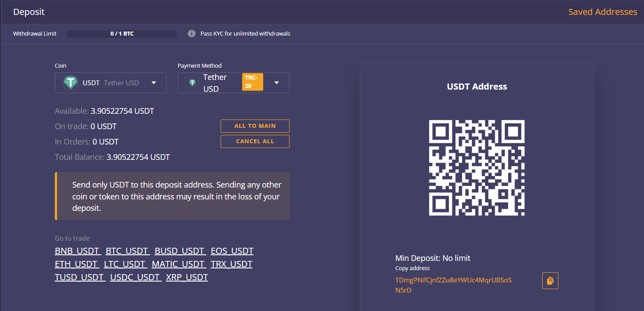Click the Total Balance value

[138, 157]
